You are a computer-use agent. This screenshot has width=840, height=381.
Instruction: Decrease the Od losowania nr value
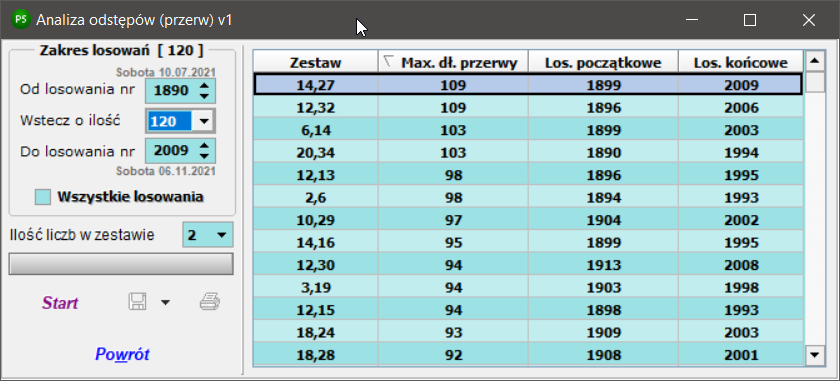204,95
